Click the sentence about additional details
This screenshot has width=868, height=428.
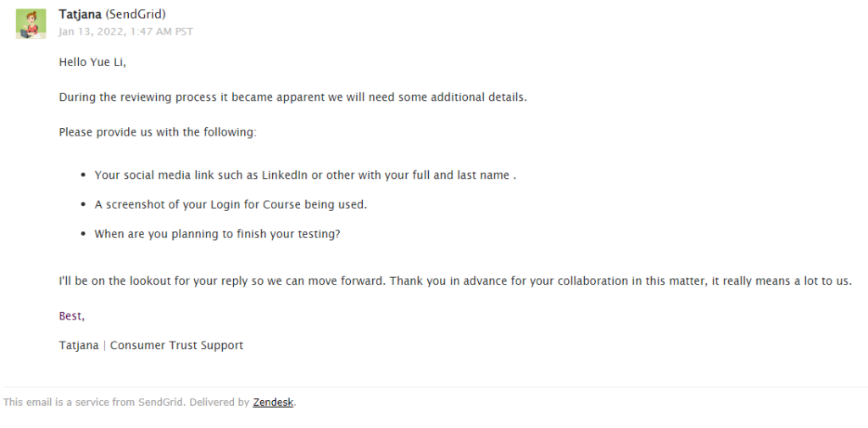click(x=292, y=97)
